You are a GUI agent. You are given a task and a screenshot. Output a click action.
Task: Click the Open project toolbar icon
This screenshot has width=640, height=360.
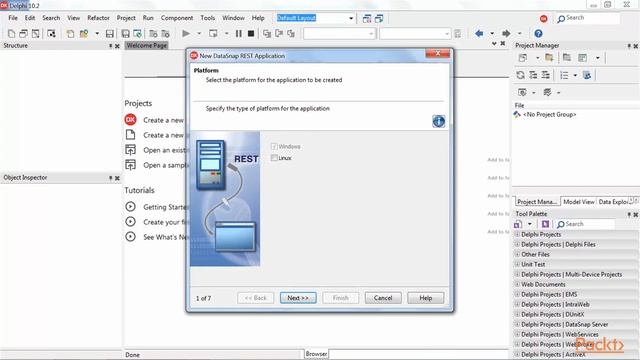point(84,33)
